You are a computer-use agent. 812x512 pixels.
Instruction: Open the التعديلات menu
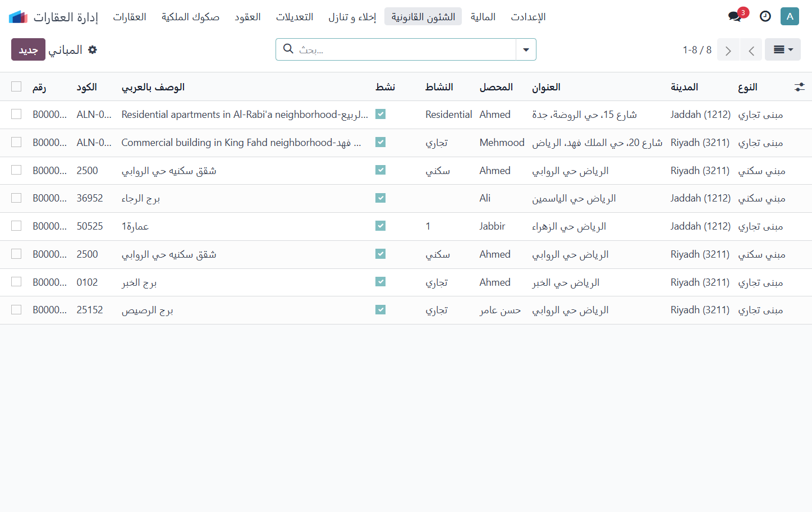(295, 17)
